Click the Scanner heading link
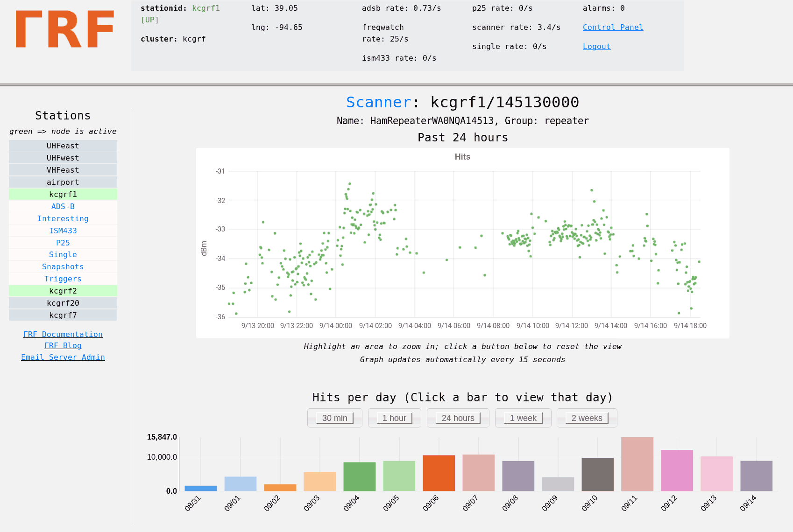 379,102
